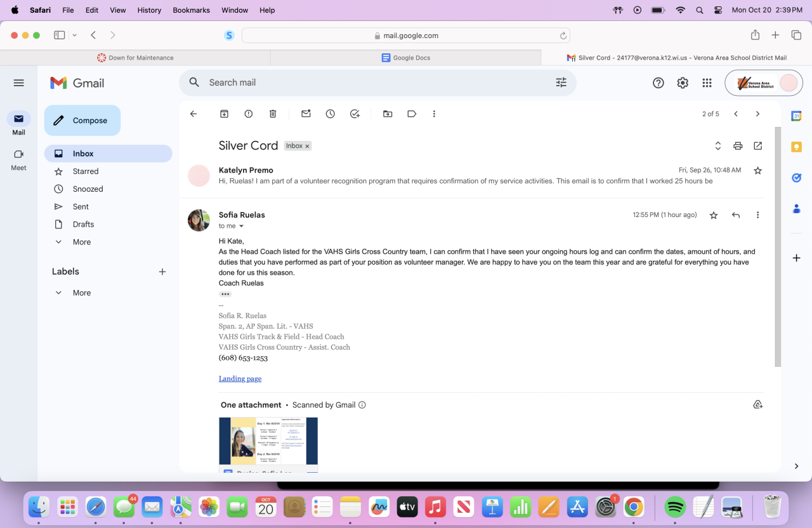Open the Labels tag icon
The height and width of the screenshot is (528, 812).
(412, 114)
